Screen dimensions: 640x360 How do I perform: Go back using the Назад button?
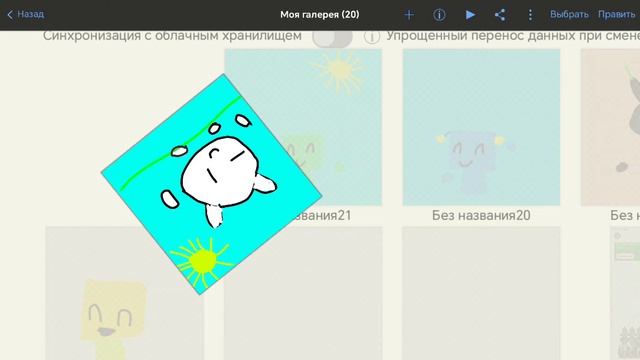pos(26,14)
